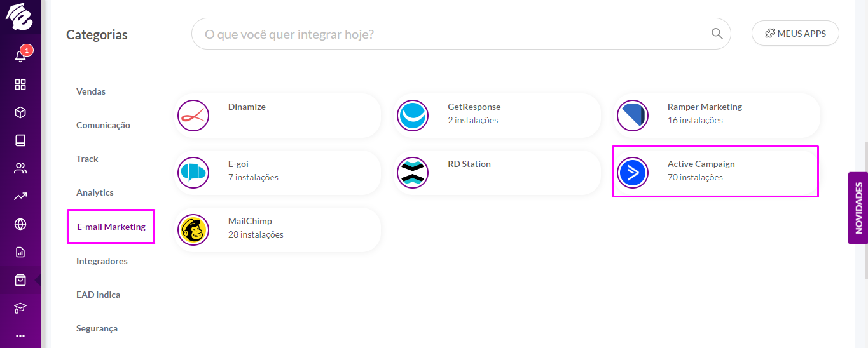This screenshot has width=868, height=348.
Task: Select the Vendas category
Action: [x=91, y=91]
